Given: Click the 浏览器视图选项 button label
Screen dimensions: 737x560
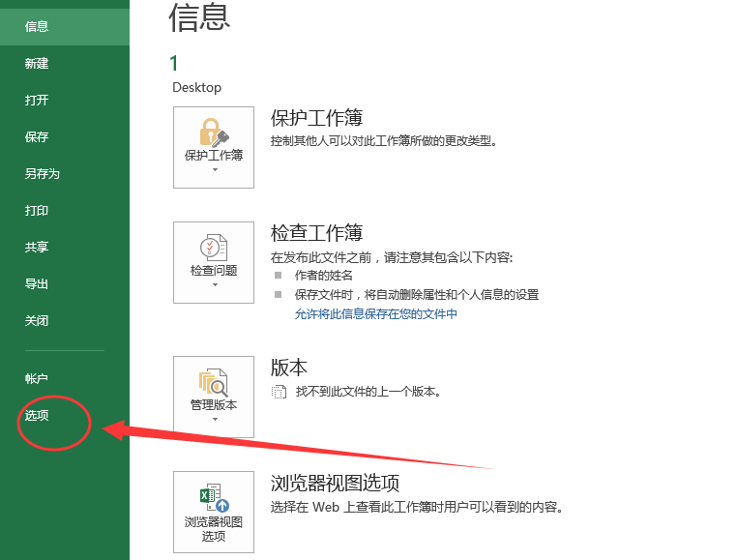Looking at the screenshot, I should coord(214,529).
